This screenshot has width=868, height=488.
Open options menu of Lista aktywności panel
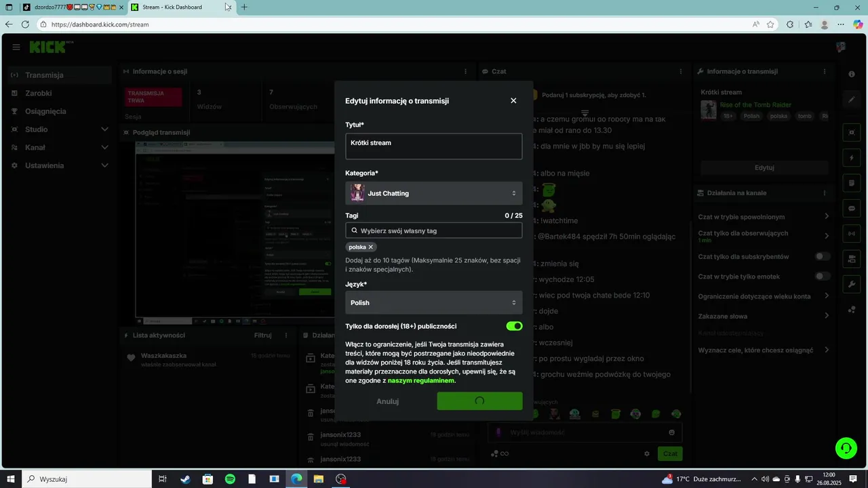pos(285,335)
